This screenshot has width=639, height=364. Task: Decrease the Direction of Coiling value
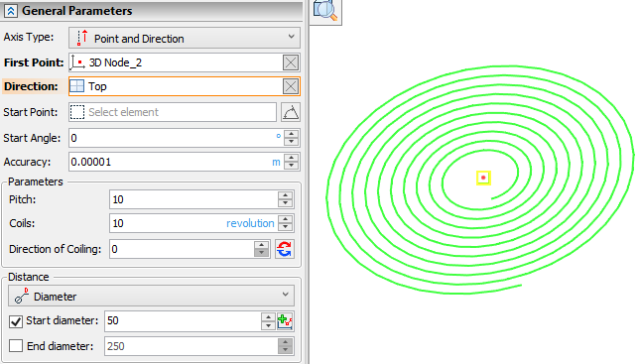click(261, 253)
